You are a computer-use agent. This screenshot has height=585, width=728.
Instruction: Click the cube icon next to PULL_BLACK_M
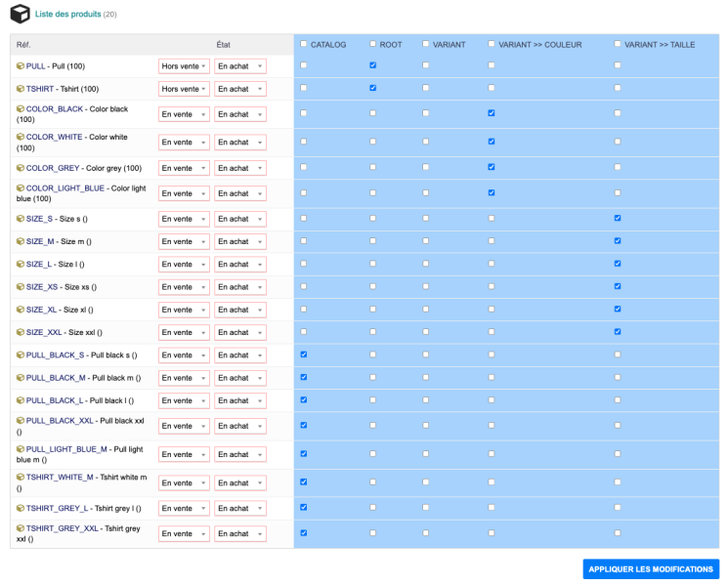coord(20,378)
